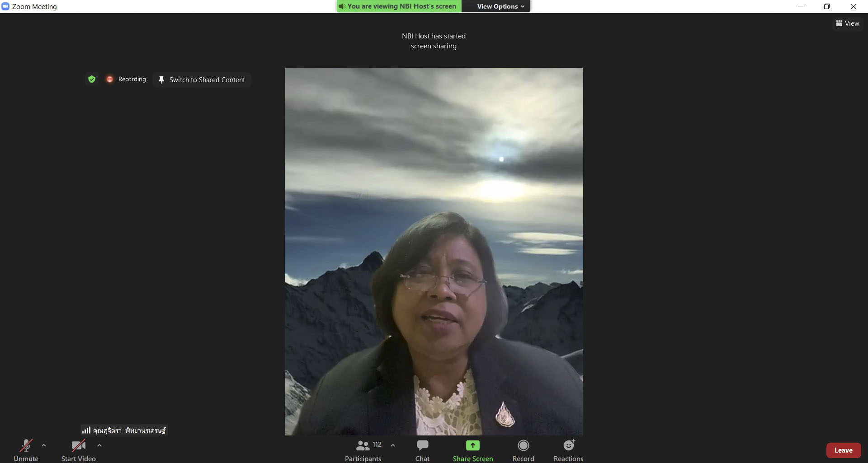Open video options arrow beside Start Video
This screenshot has height=463, width=868.
pos(99,445)
